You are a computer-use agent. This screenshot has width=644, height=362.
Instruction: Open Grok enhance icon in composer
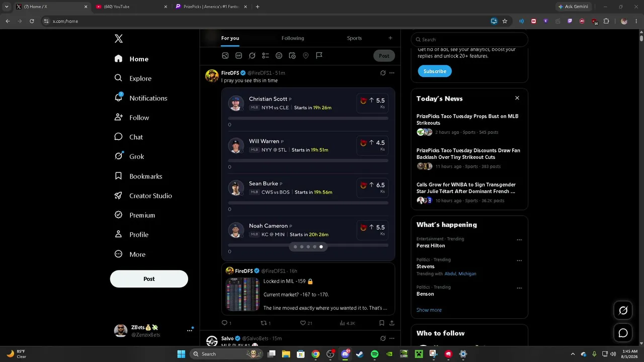(x=252, y=56)
